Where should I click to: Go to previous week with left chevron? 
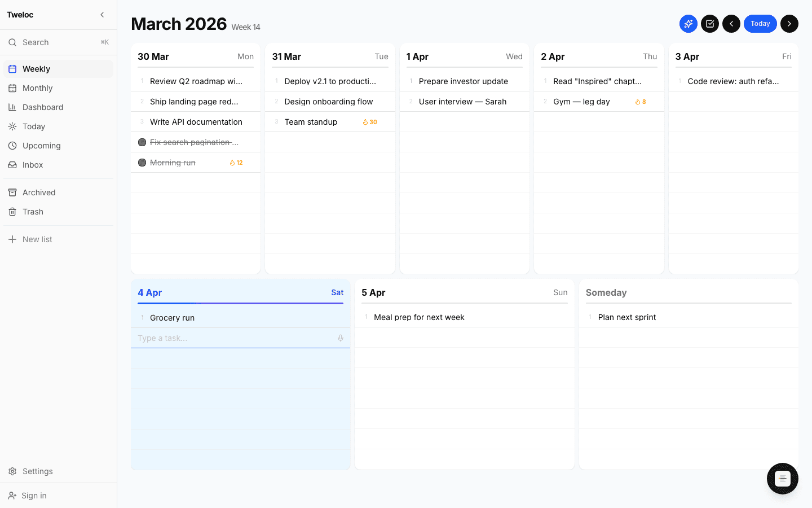731,24
